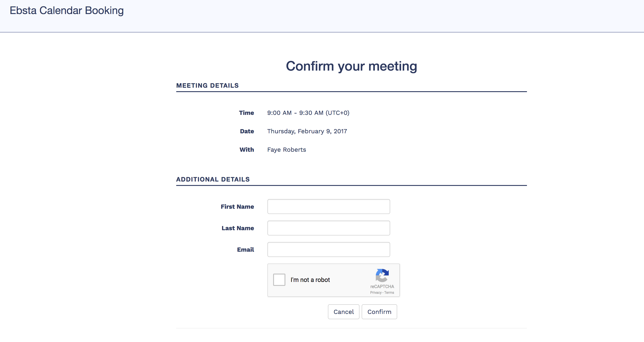Screen dimensions: 644x342
Task: Click the date Thursday, February 9, 2017
Action: [x=307, y=131]
